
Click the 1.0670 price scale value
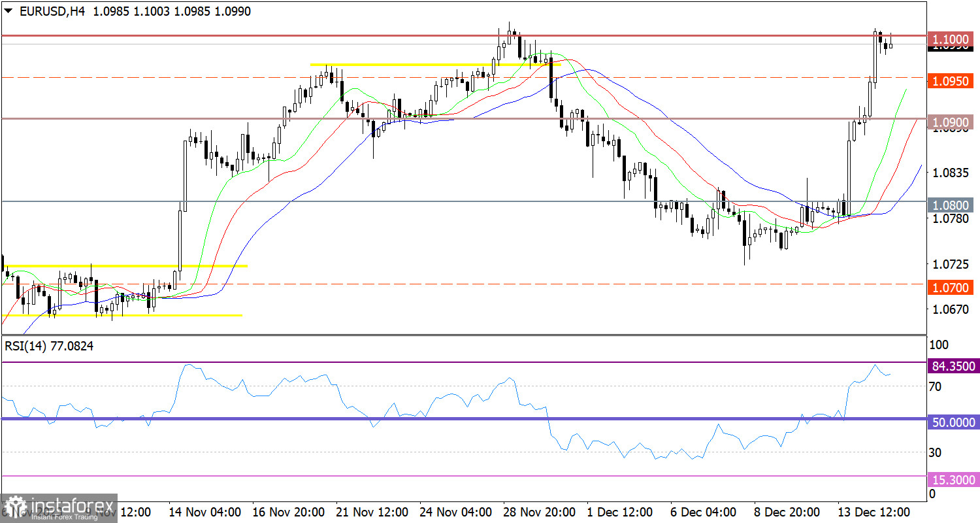point(952,309)
